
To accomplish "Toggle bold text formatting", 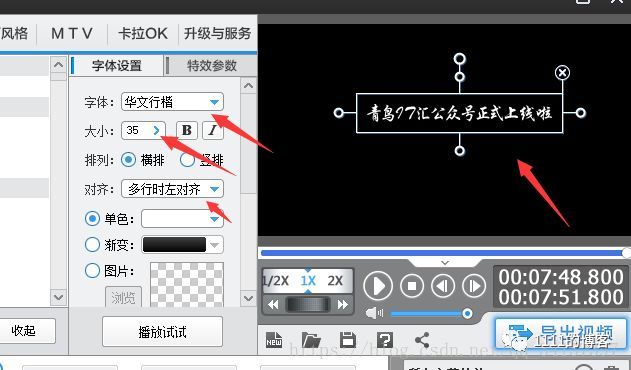I will [187, 130].
